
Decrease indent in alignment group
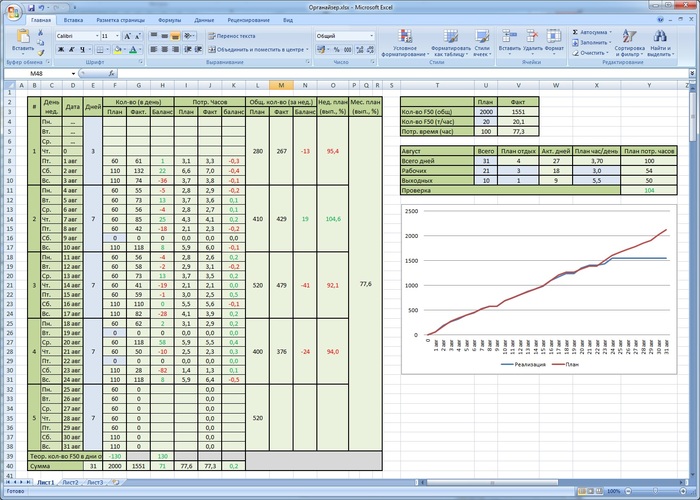coord(188,50)
